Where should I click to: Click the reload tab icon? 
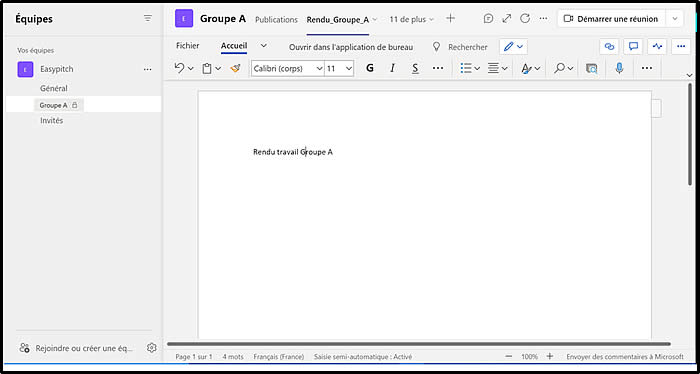[x=525, y=19]
